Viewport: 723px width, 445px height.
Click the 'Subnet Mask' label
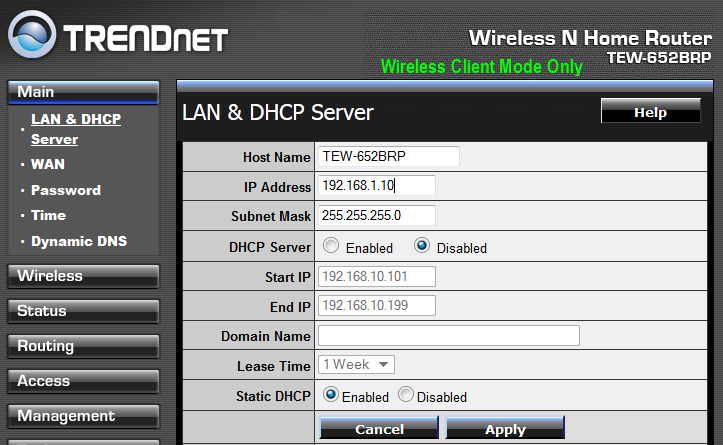271,216
